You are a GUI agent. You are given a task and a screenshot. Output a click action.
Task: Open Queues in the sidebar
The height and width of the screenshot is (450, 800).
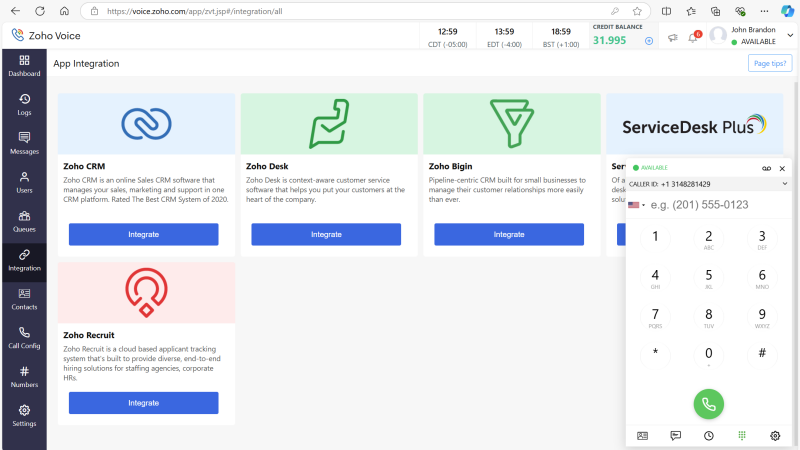tap(24, 220)
